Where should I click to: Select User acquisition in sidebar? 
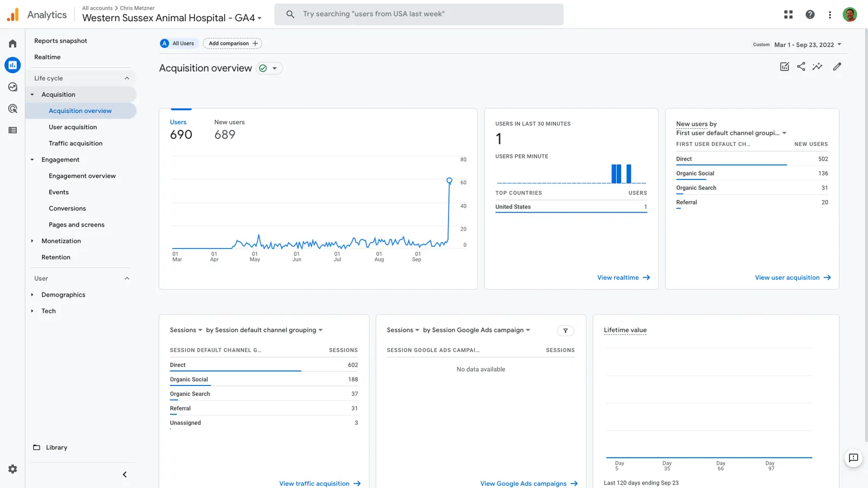pyautogui.click(x=73, y=127)
